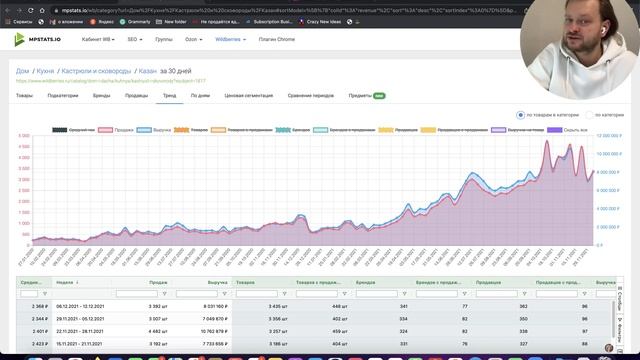Switch to the По дням tab
This screenshot has height=360, width=640.
click(200, 96)
